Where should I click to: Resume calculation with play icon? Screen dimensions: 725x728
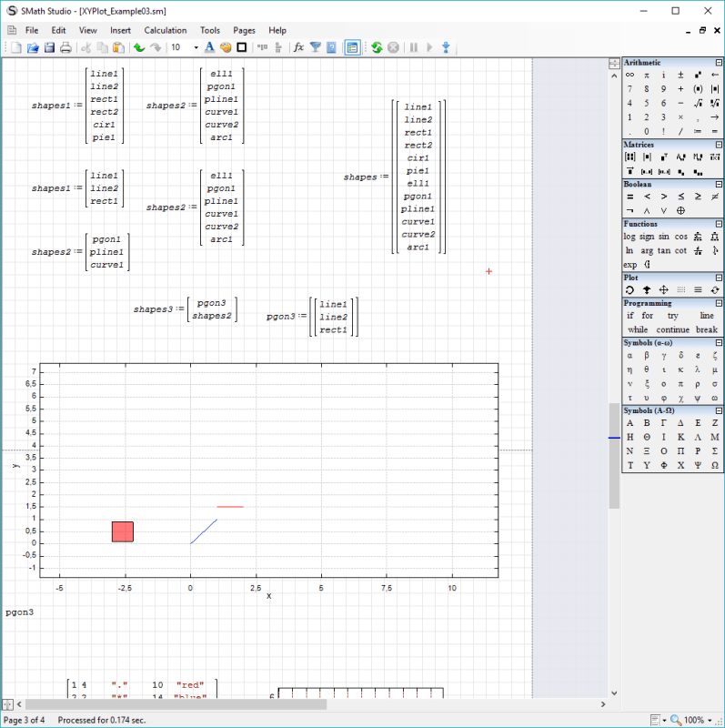tap(429, 47)
